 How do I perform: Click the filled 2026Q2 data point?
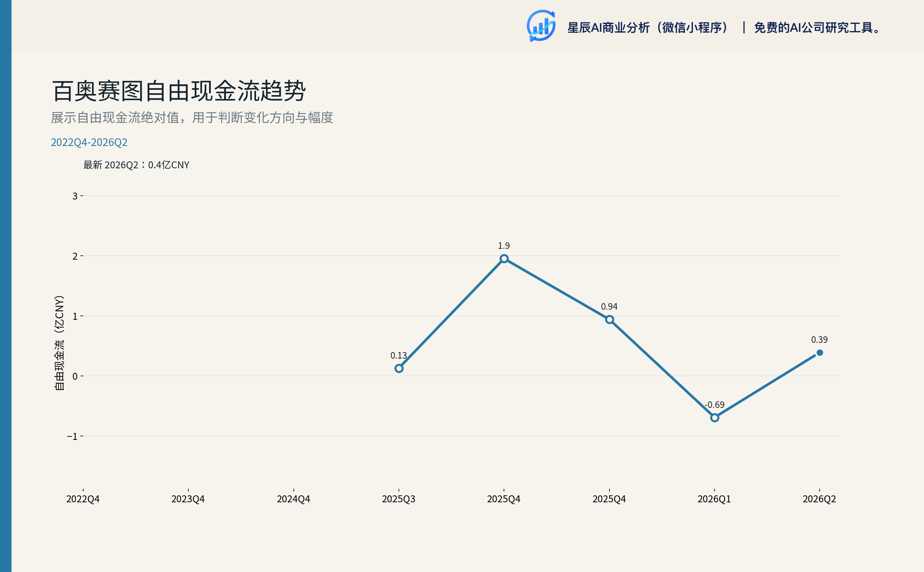coord(820,353)
